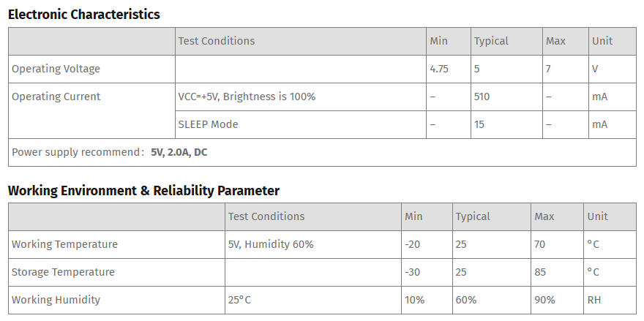Image resolution: width=644 pixels, height=321 pixels.
Task: Select the Operating Voltage row label
Action: [x=56, y=69]
